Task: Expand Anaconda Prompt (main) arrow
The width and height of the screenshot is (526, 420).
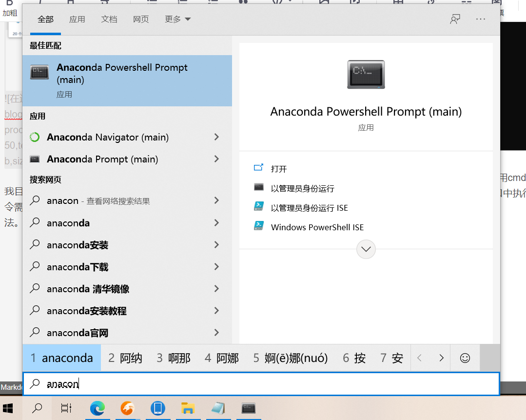Action: [217, 159]
